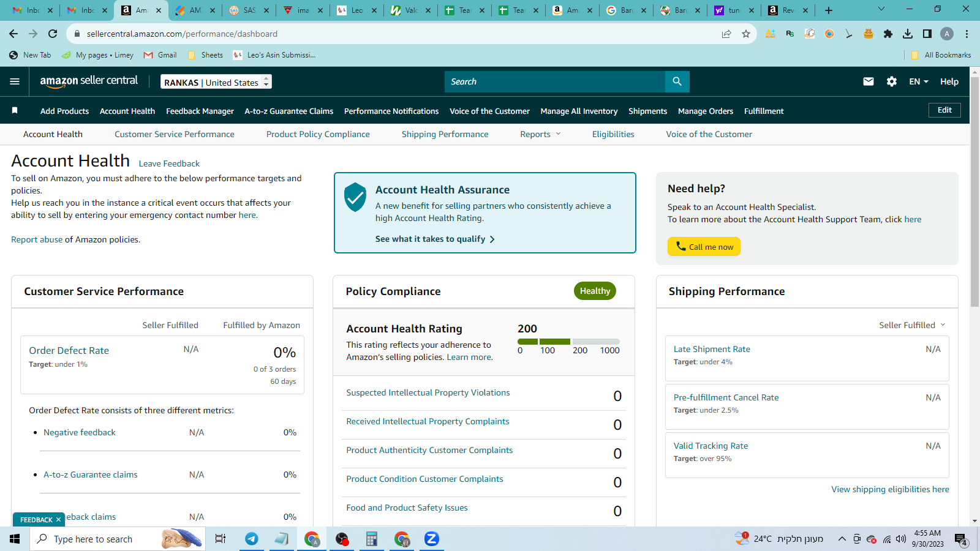Open the Seller Fulfilled dropdown under Shipping Performance
This screenshot has height=551, width=980.
pos(912,325)
